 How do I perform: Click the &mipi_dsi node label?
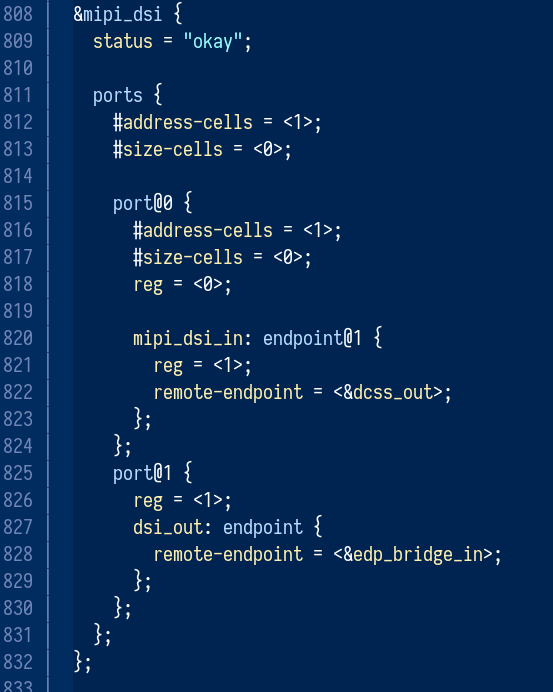[117, 14]
